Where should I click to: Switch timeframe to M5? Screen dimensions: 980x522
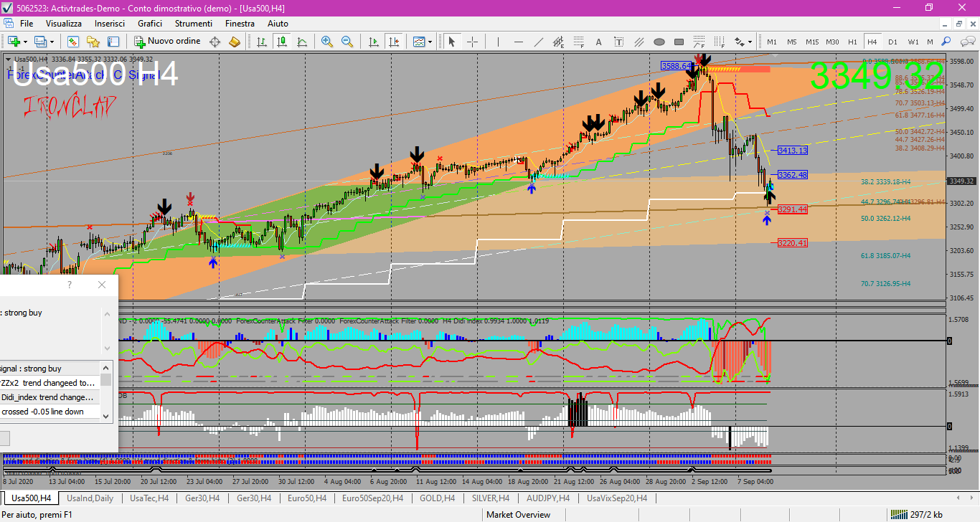[792, 42]
